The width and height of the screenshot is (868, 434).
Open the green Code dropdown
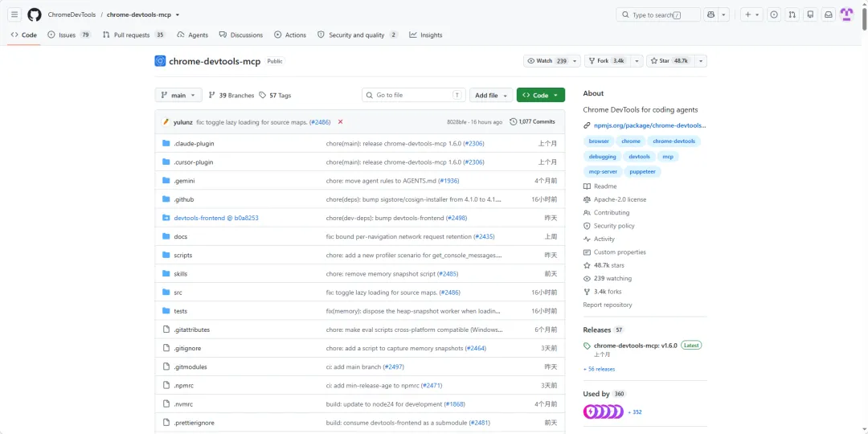(540, 95)
